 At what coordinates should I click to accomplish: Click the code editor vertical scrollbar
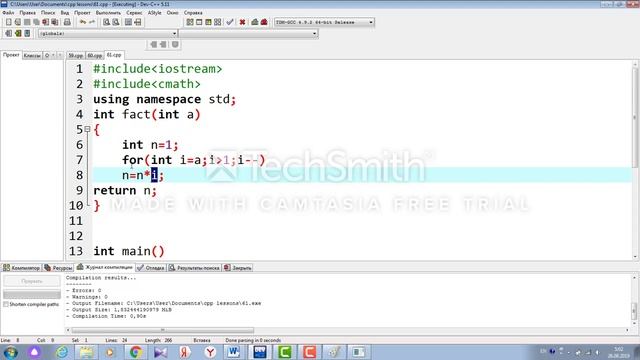pyautogui.click(x=635, y=118)
